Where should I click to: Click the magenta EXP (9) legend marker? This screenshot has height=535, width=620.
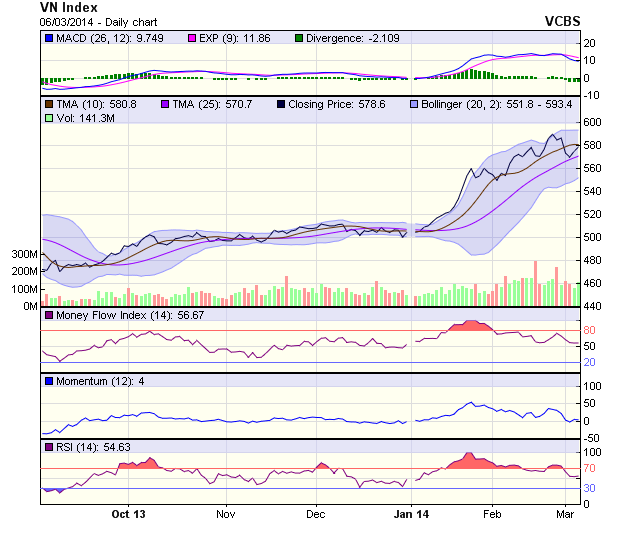point(195,38)
